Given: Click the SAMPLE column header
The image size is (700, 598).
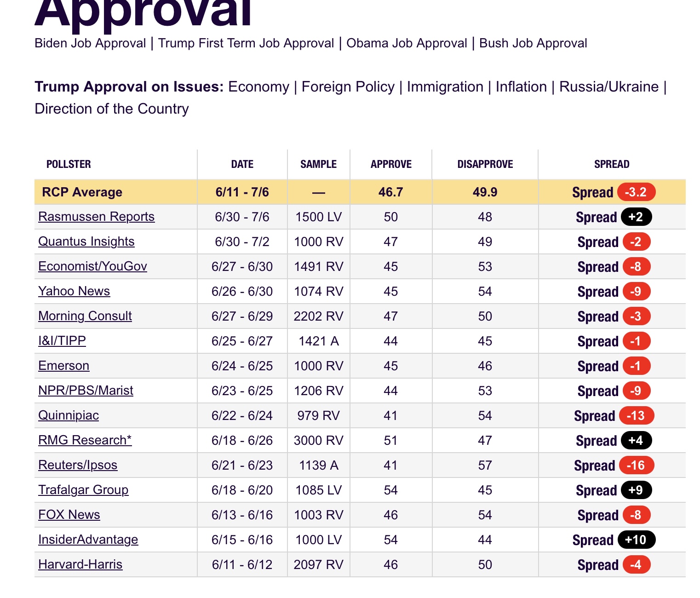Looking at the screenshot, I should tap(319, 164).
